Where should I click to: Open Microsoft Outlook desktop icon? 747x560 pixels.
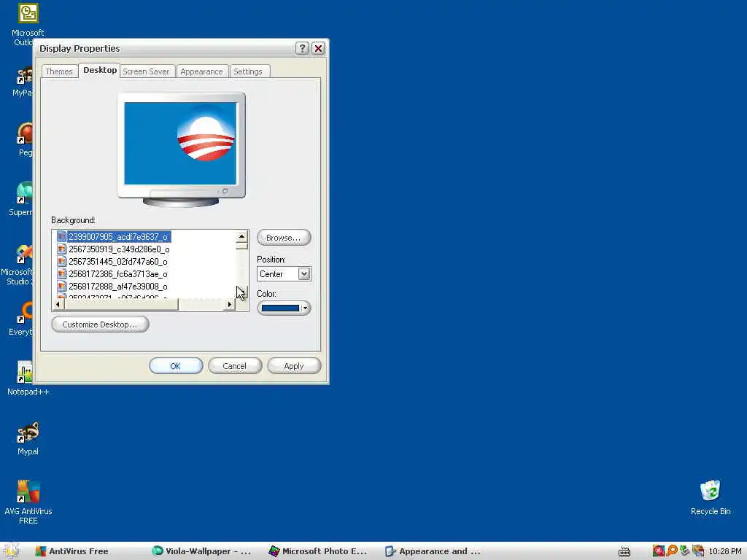(x=28, y=13)
